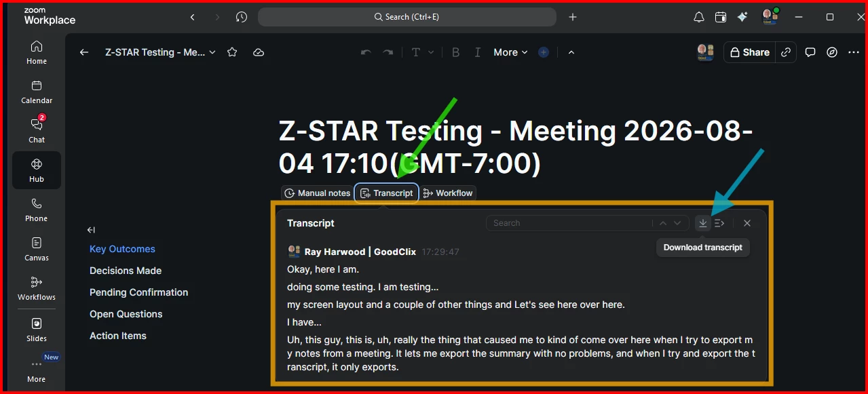Jump to Key Outcomes section
Image resolution: width=868 pixels, height=394 pixels.
pyautogui.click(x=122, y=249)
